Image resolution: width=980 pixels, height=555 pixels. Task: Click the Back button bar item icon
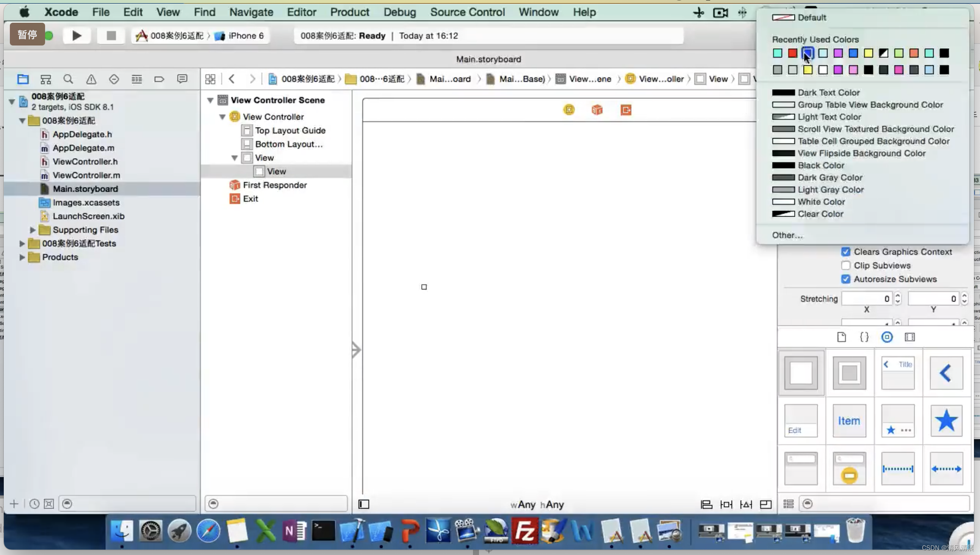[x=946, y=373]
